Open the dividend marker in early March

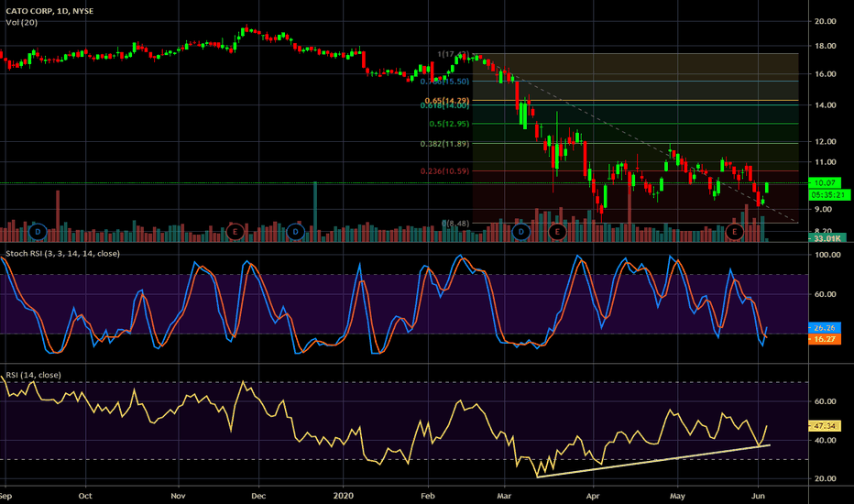coord(520,232)
